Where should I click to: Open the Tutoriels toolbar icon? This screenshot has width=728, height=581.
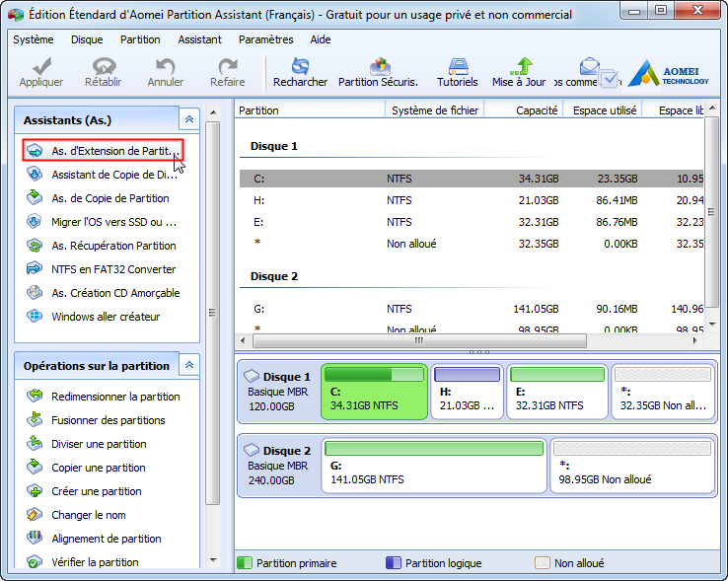point(458,66)
